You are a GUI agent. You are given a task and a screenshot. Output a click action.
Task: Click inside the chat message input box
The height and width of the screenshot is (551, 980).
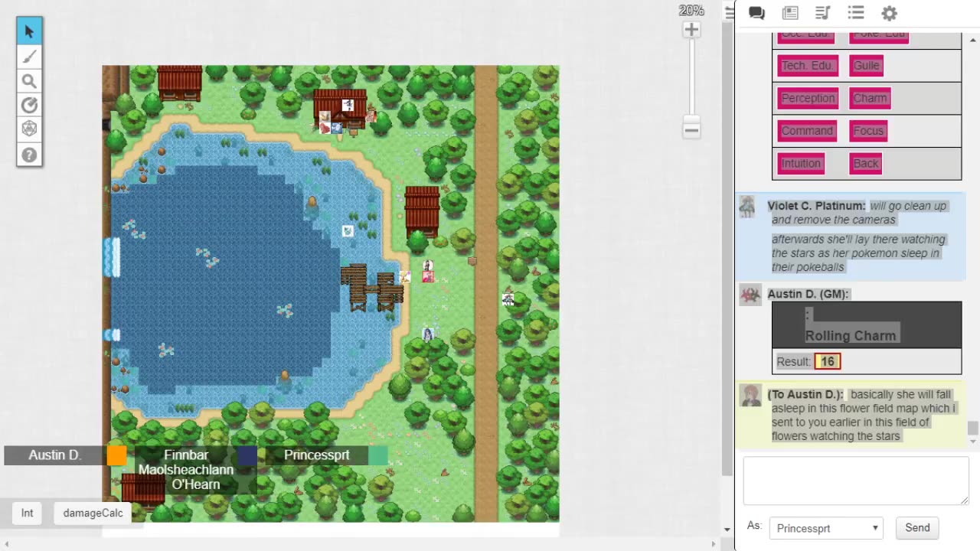coord(856,481)
